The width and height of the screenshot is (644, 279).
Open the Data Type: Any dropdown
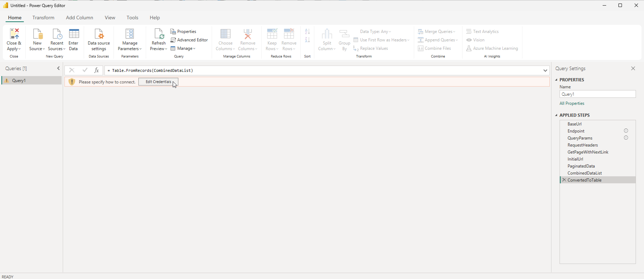click(375, 32)
